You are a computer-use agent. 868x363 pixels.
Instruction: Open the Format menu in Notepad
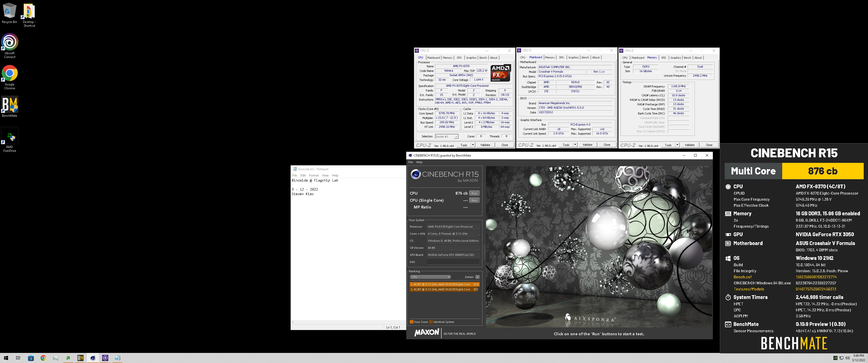tap(314, 175)
